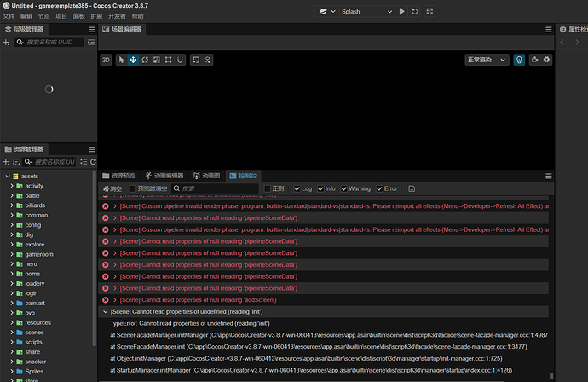Toggle the 3D view mode button
The height and width of the screenshot is (382, 588).
[106, 60]
